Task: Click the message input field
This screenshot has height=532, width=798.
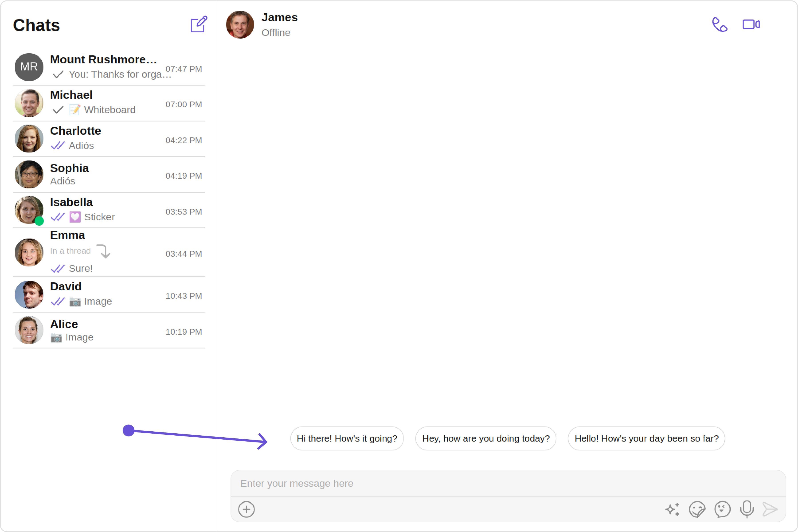Action: click(508, 483)
